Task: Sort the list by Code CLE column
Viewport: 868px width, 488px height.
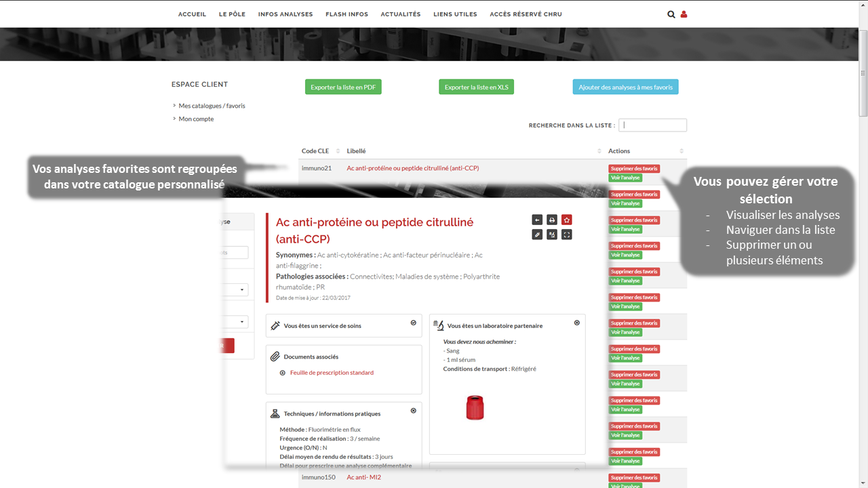Action: click(x=335, y=151)
